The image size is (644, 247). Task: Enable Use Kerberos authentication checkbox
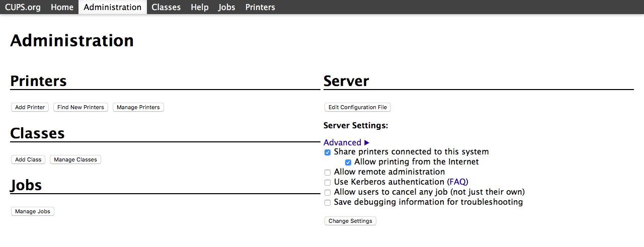coord(328,183)
